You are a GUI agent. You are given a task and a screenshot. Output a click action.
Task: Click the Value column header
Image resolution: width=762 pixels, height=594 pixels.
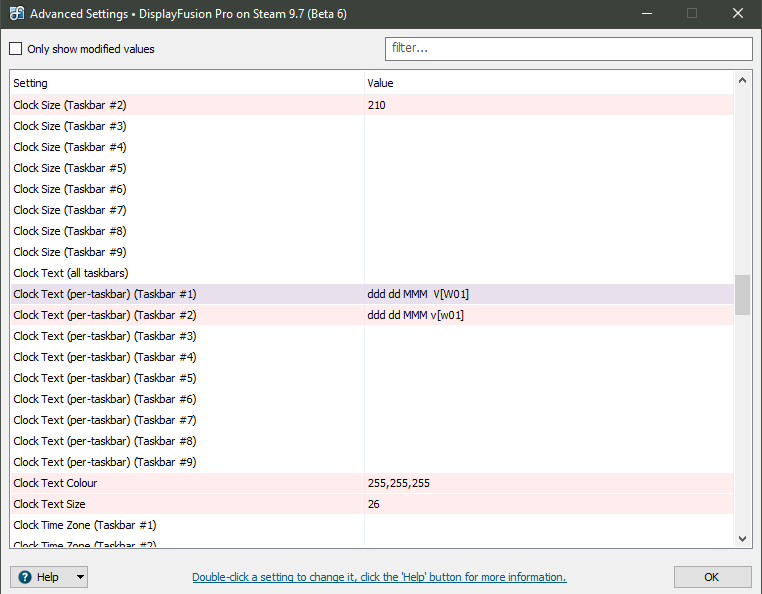(549, 83)
